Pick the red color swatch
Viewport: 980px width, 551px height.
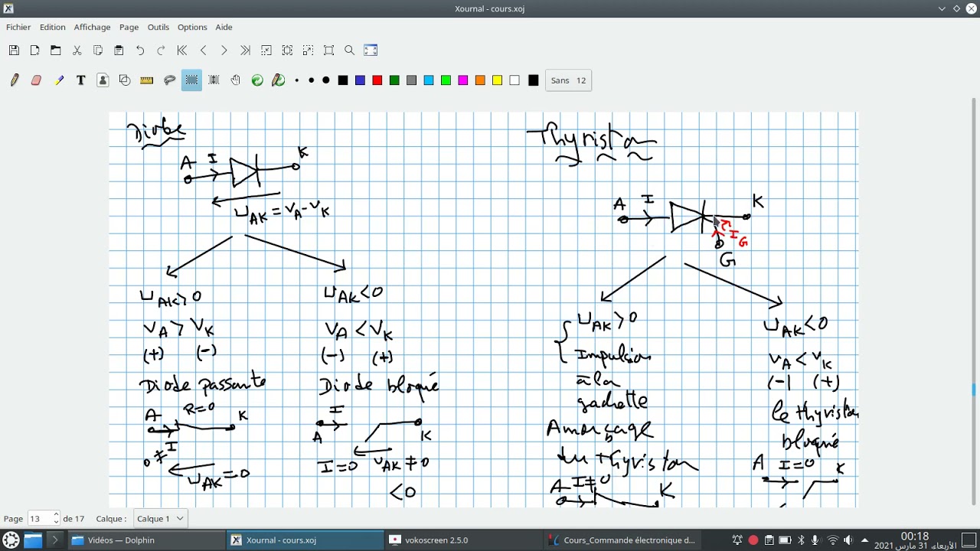(x=377, y=80)
